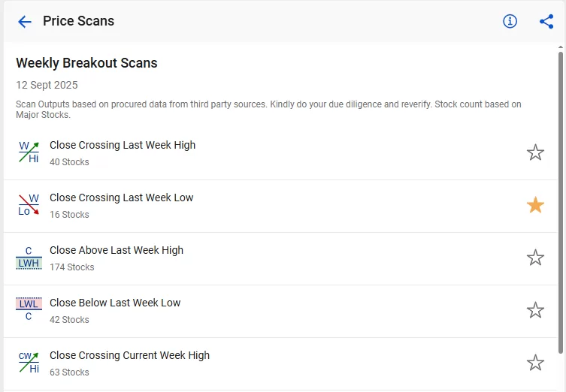Unfavorite Close Crossing Last Week Low scan
Image resolution: width=566 pixels, height=392 pixels.
pyautogui.click(x=535, y=205)
